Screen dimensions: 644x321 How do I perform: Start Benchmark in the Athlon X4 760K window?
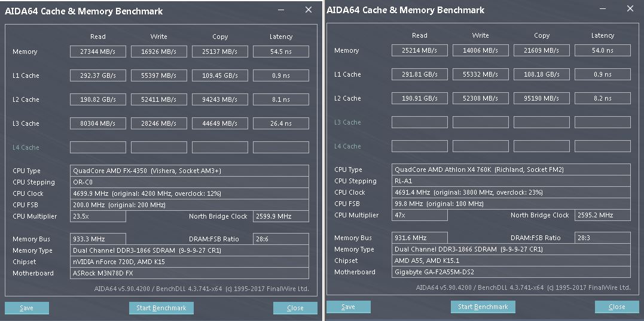coord(483,307)
